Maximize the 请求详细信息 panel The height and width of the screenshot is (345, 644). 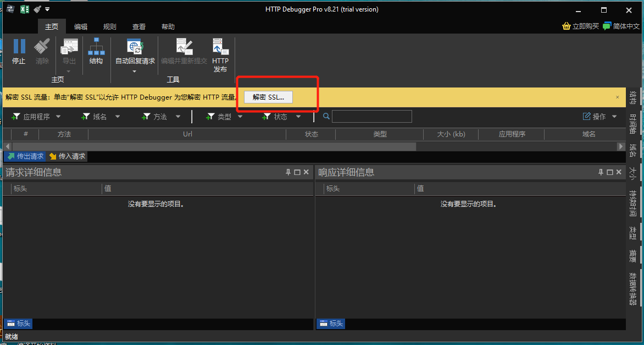tap(297, 172)
